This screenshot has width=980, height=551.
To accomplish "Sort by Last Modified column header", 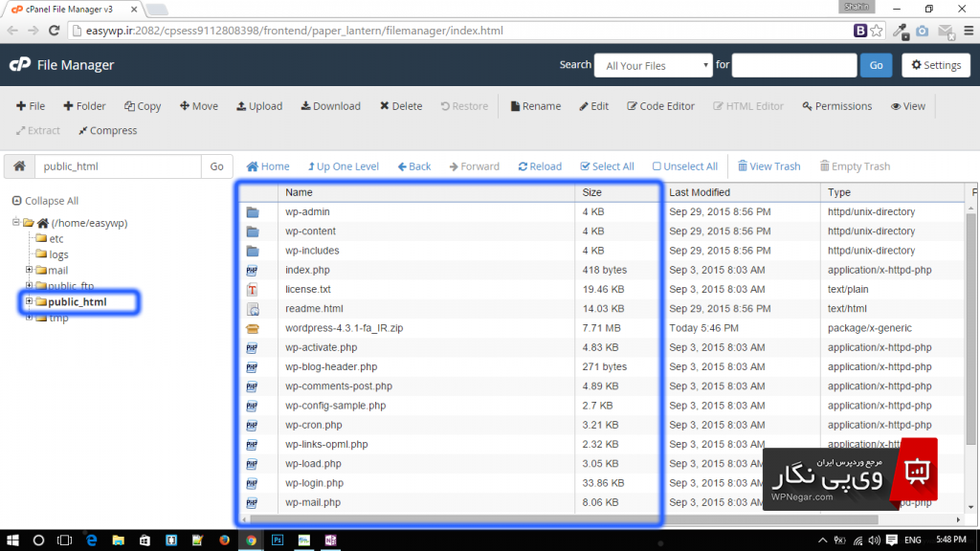I will tap(700, 192).
